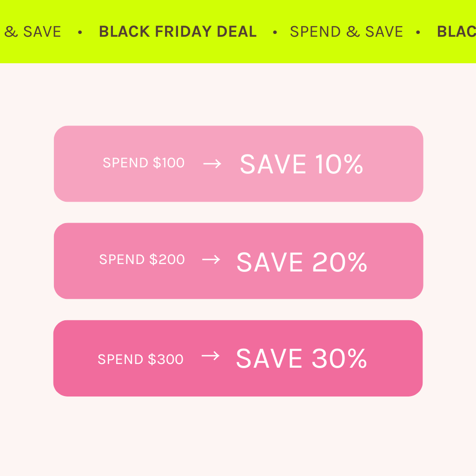Click the SAVE 20% offer text
Image resolution: width=476 pixels, height=476 pixels.
pyautogui.click(x=302, y=262)
